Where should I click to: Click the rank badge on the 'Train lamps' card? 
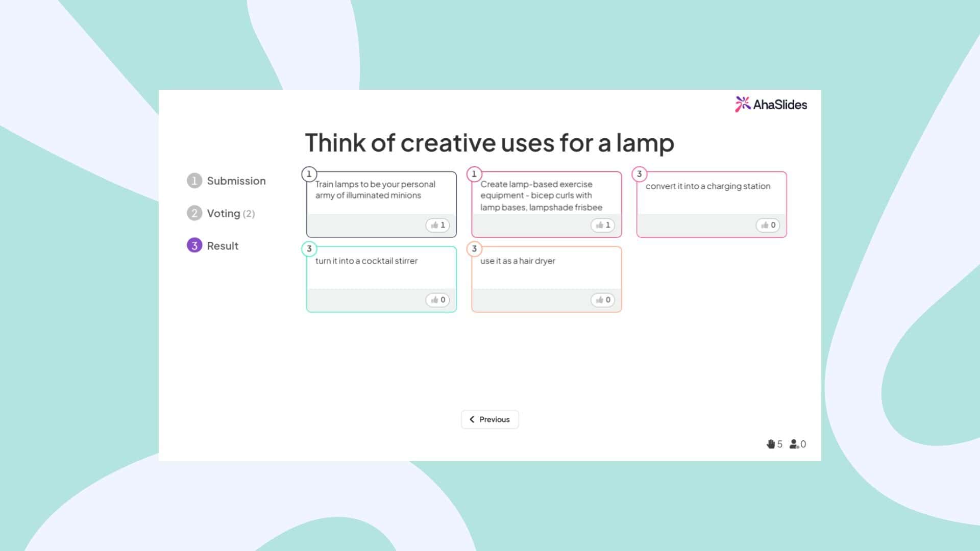click(x=309, y=174)
